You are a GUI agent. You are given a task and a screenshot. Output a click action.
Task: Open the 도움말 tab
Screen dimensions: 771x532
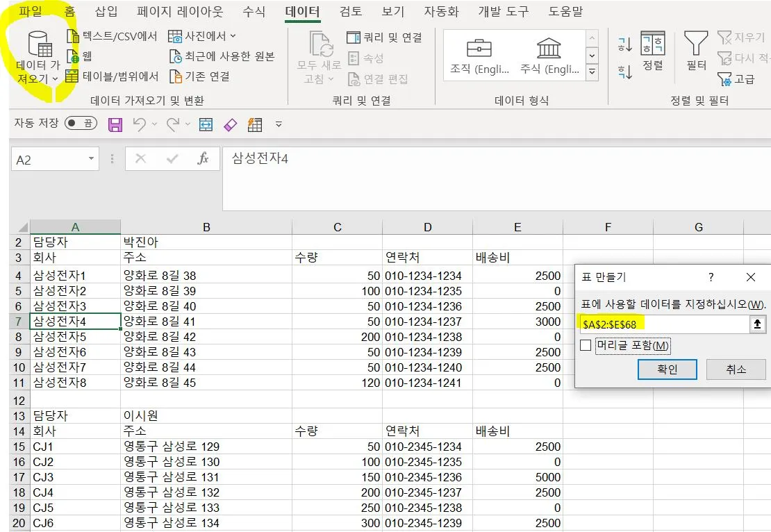tap(566, 11)
